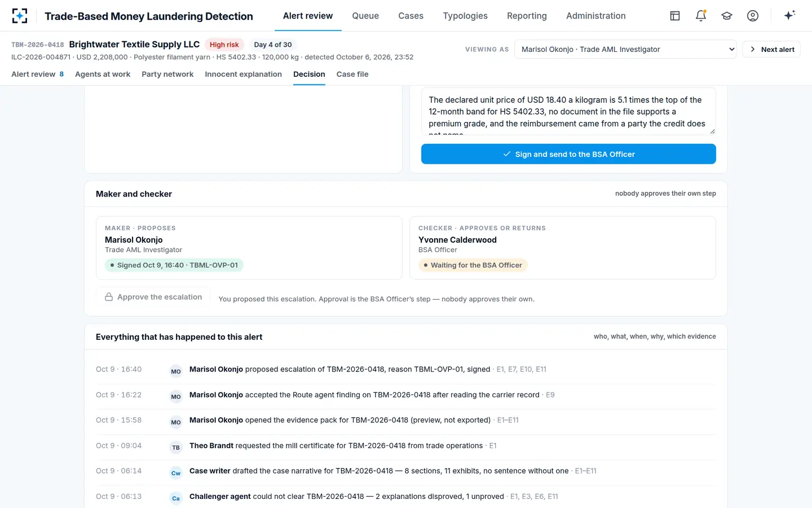812x508 pixels.
Task: Click the Day 4 of 30 badge
Action: click(x=273, y=45)
